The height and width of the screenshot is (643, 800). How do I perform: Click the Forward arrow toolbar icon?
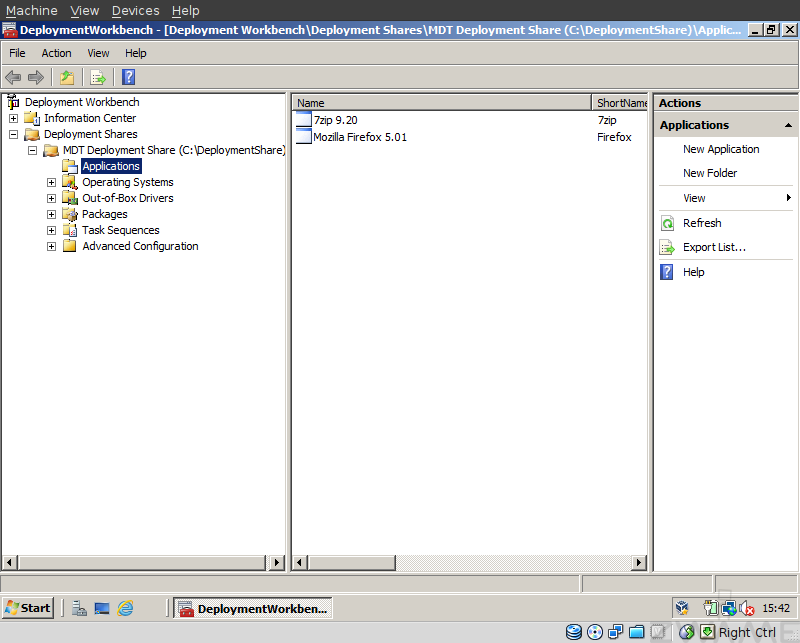36,78
